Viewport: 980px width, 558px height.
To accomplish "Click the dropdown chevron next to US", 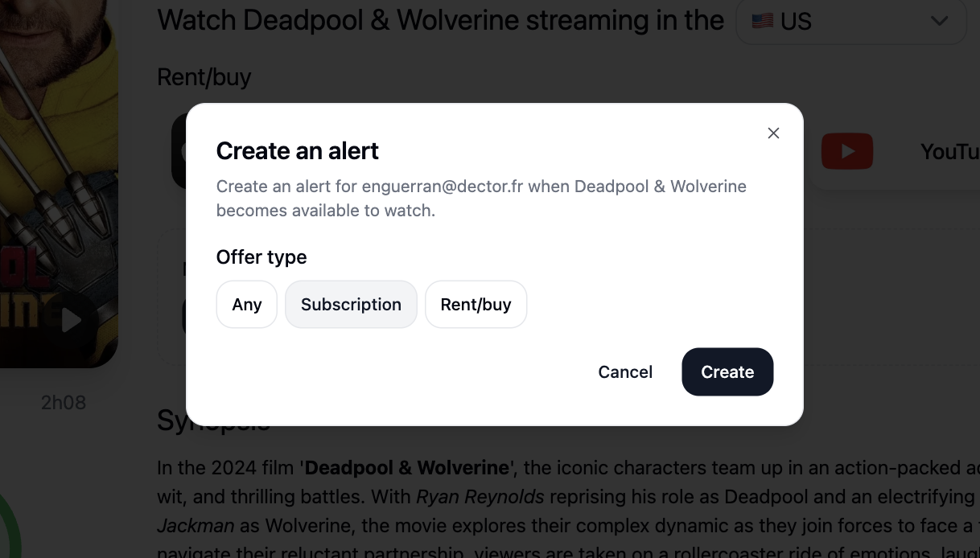I will click(939, 22).
